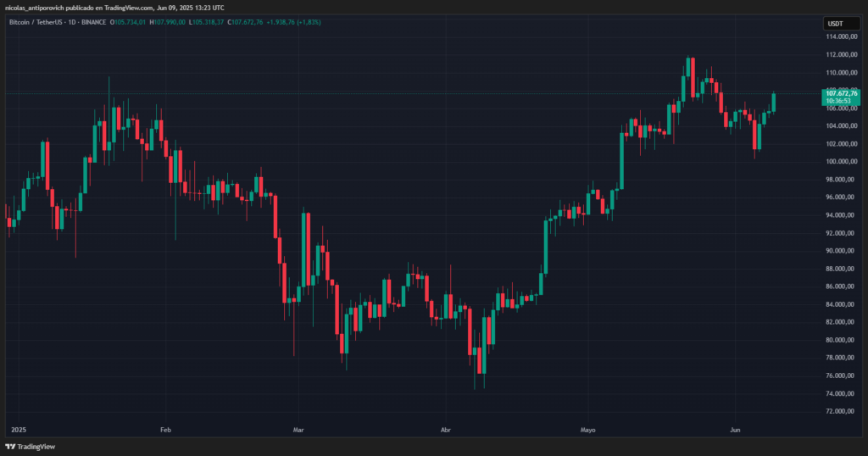Click the 106.000,00 price axis label

pyautogui.click(x=841, y=108)
